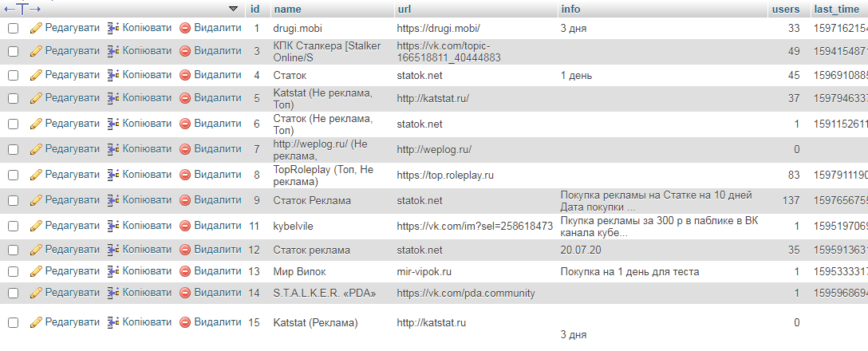
Task: Click the copy icon for the Katstat id 5 row
Action: 113,97
